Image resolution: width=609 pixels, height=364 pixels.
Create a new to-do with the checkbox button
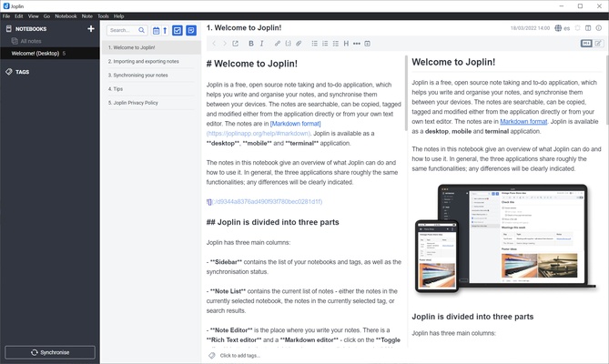(178, 30)
